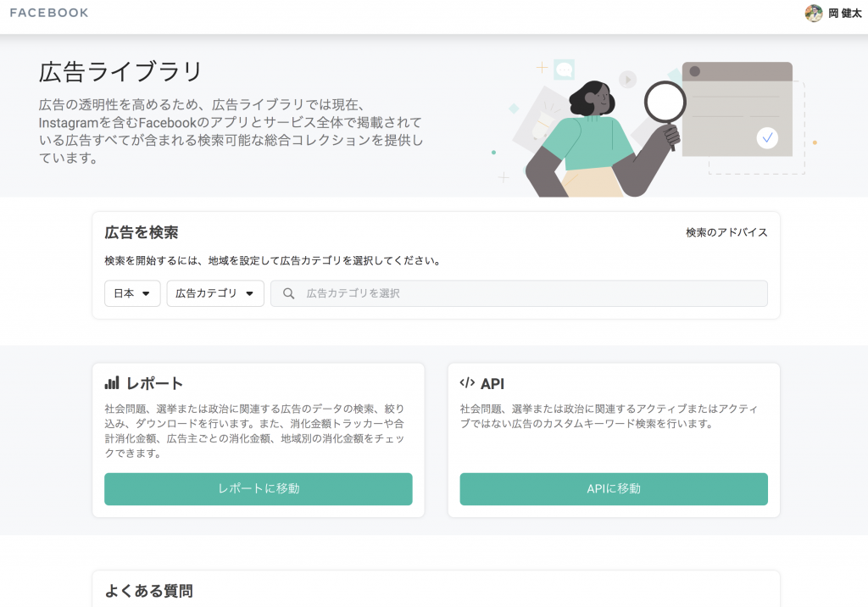Screen dimensions: 868x607
Task: Click the API card heading
Action: [x=492, y=384]
